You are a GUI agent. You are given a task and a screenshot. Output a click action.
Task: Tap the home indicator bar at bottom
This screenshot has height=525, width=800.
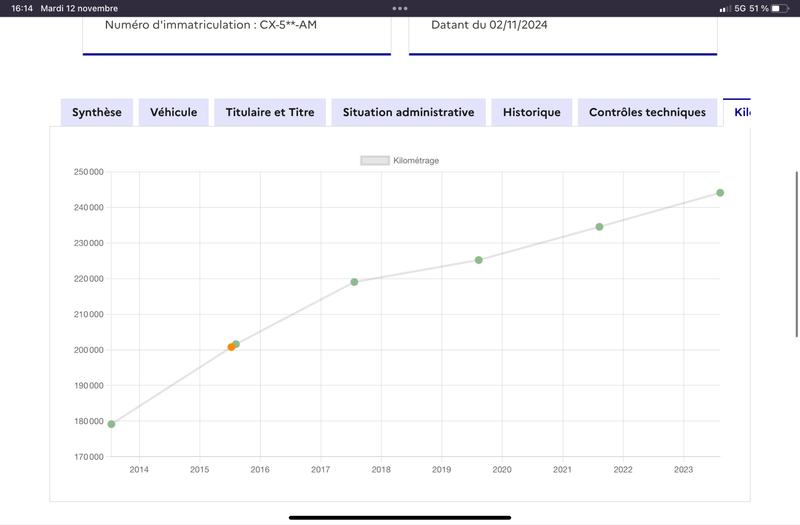pos(400,517)
